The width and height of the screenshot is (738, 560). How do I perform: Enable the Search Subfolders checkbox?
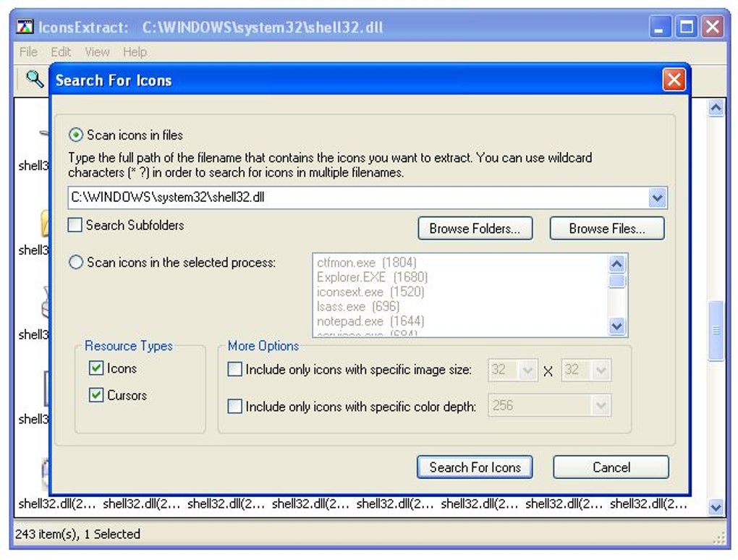[x=75, y=225]
